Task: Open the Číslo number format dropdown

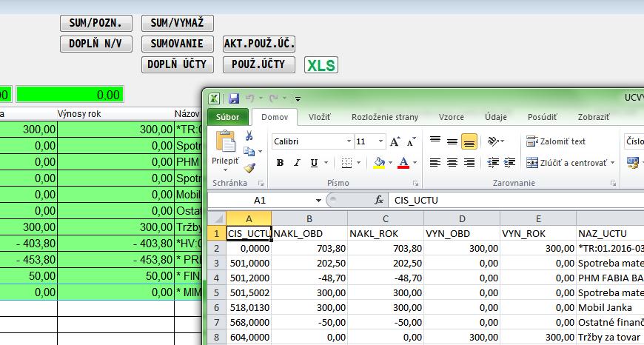Action: coord(634,141)
